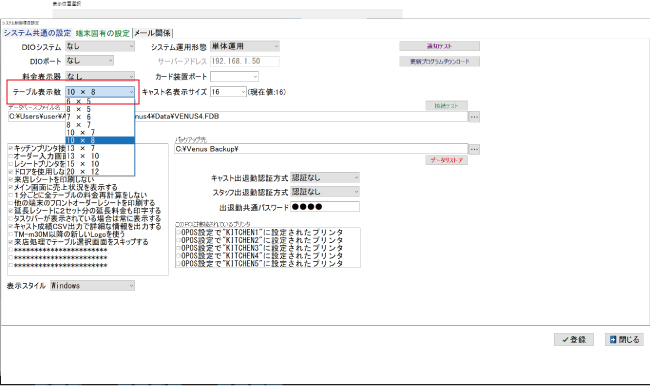Viewport: 650px width, 386px height.
Task: Click the 更新プログラムダウンロード button
Action: [439, 61]
